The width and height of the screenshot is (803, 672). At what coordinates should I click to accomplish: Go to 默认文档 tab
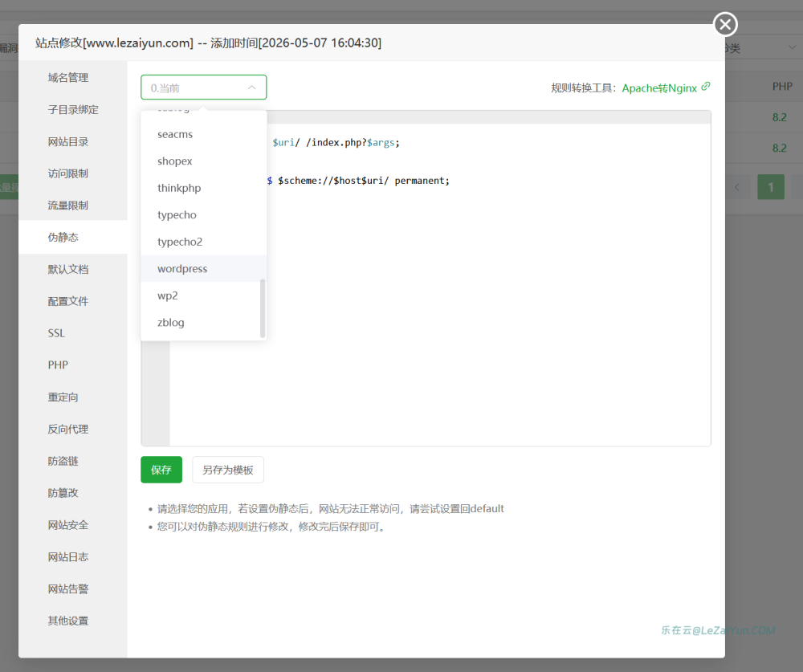73,270
